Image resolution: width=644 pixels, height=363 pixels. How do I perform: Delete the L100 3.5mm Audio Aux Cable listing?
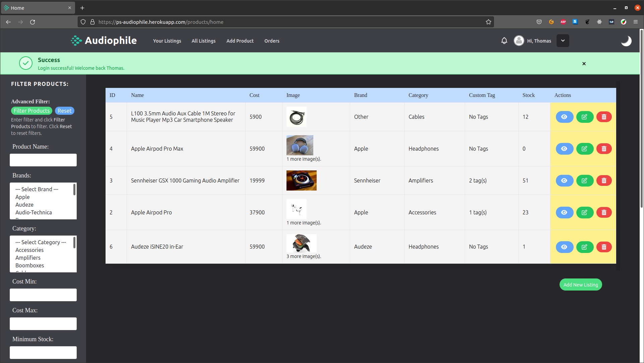(x=604, y=117)
